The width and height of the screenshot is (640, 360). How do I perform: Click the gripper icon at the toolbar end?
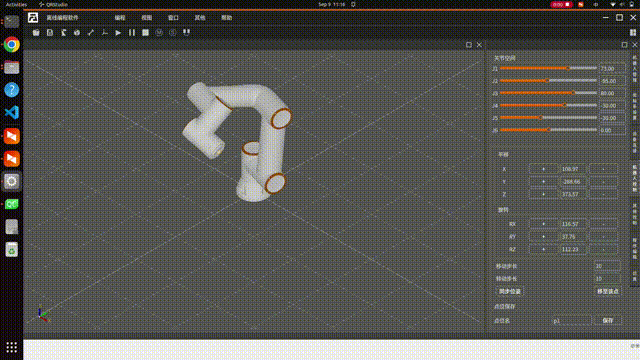187,32
